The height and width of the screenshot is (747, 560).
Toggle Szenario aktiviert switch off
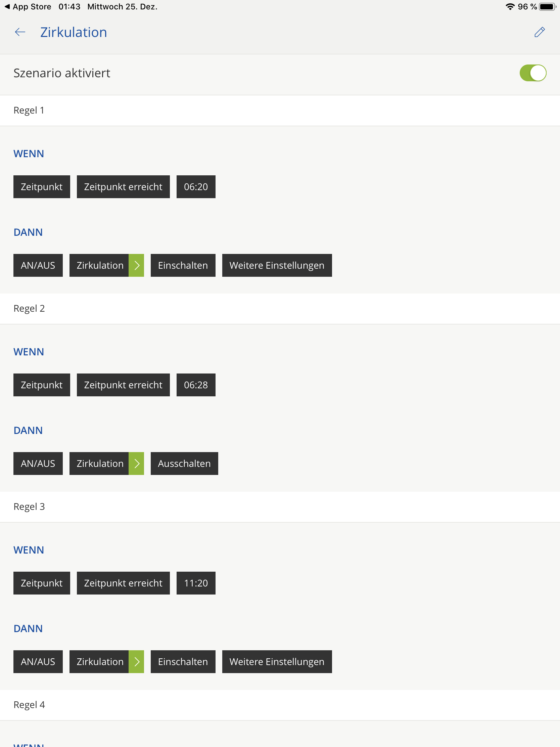tap(532, 73)
